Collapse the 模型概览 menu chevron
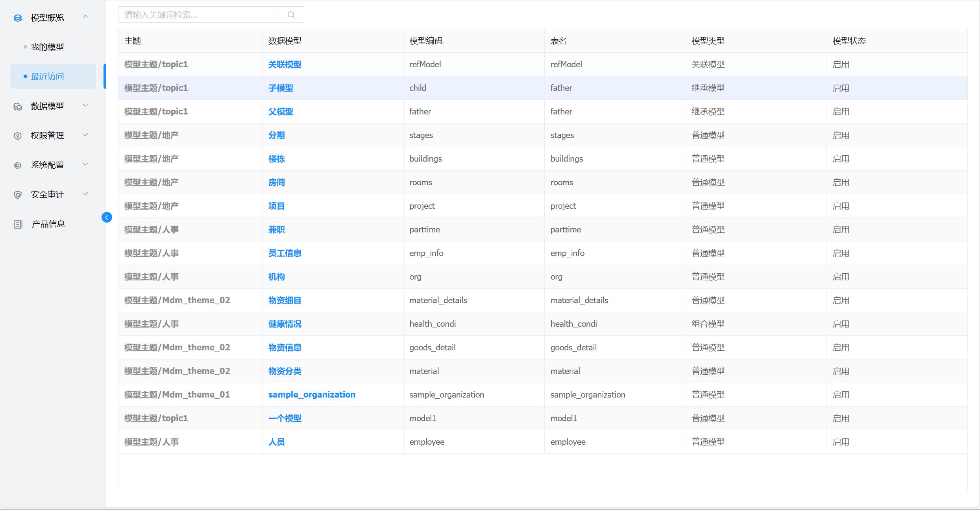The image size is (980, 510). pyautogui.click(x=85, y=17)
